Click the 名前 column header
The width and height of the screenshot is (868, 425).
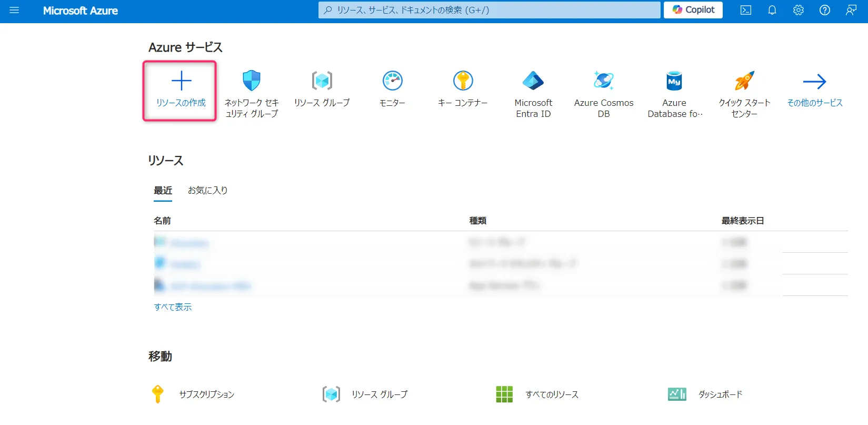[162, 221]
